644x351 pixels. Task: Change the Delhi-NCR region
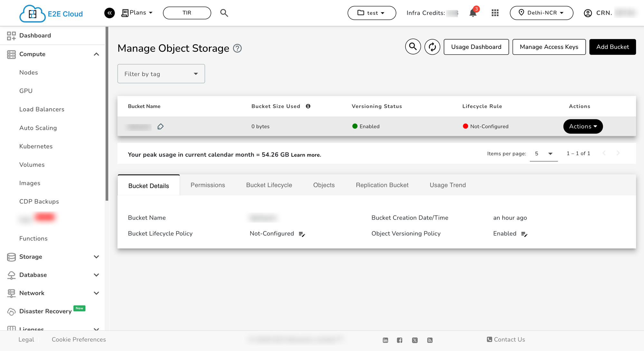tap(541, 13)
